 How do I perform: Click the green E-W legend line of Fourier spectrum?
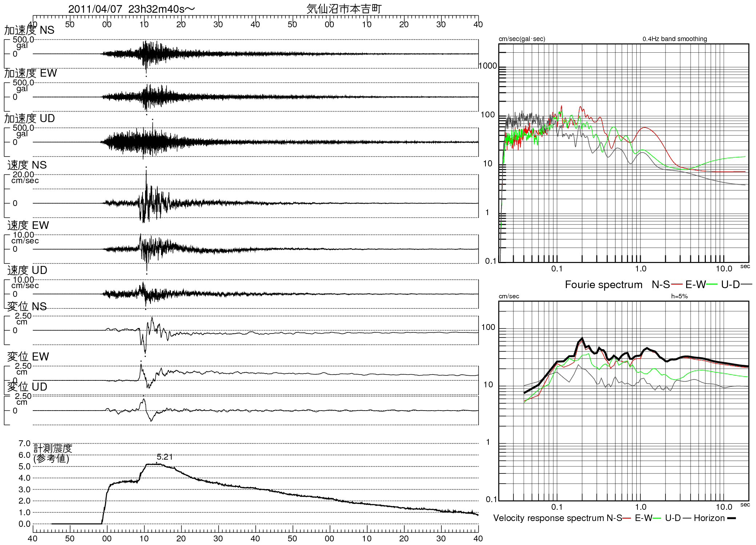tap(712, 284)
